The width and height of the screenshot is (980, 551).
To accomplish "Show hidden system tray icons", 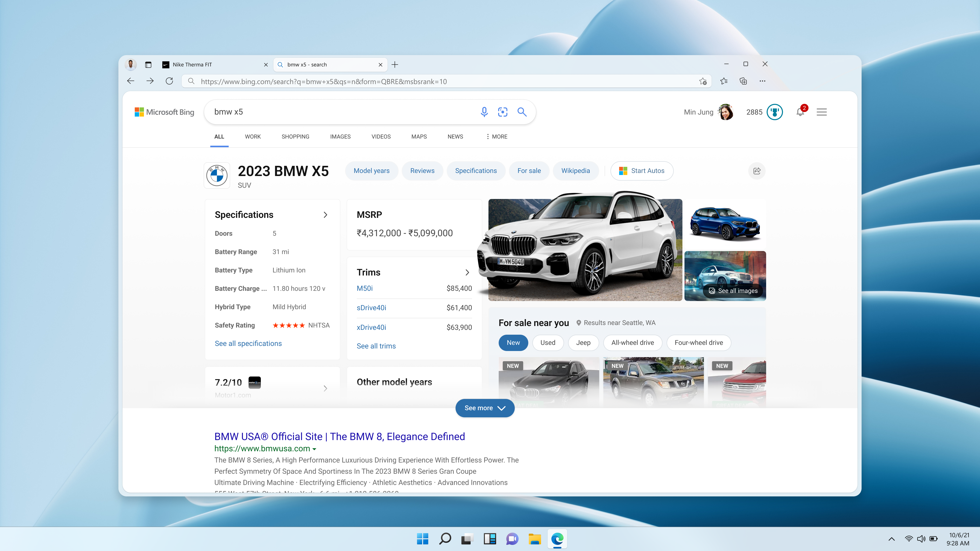I will 891,539.
